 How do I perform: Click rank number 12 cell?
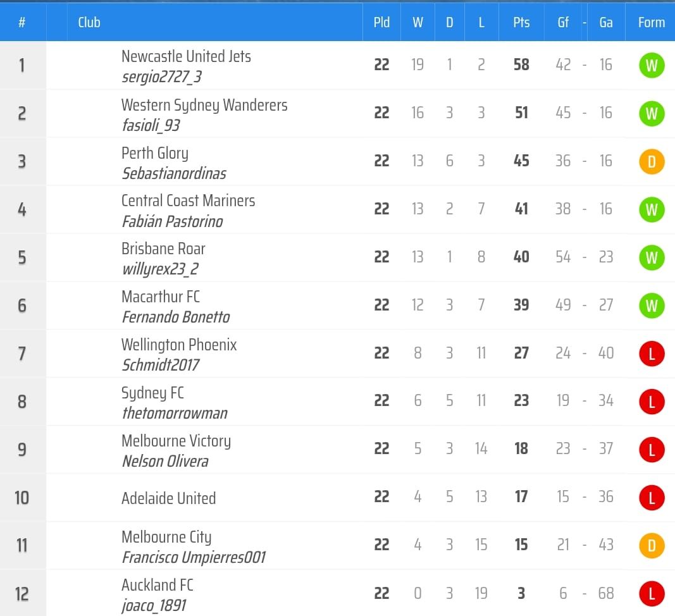coord(22,593)
